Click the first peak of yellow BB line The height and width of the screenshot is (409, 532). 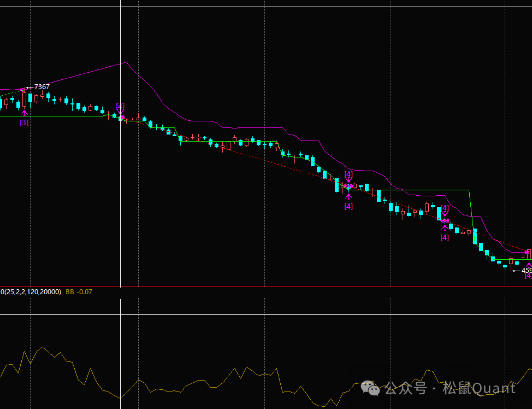[x=24, y=352]
